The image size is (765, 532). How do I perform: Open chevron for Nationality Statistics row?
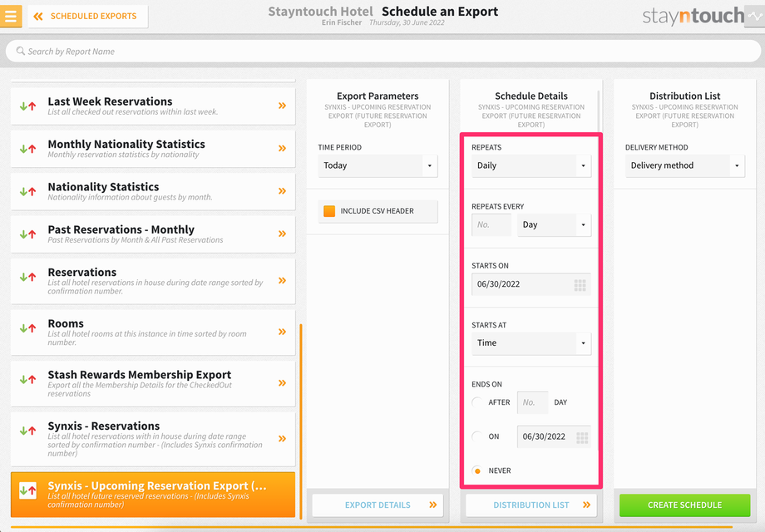[x=282, y=190]
